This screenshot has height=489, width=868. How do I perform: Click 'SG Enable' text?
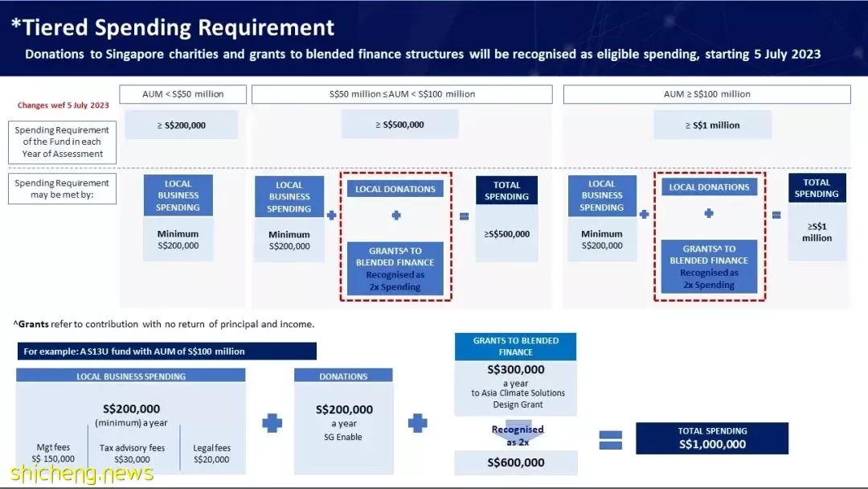tap(343, 437)
